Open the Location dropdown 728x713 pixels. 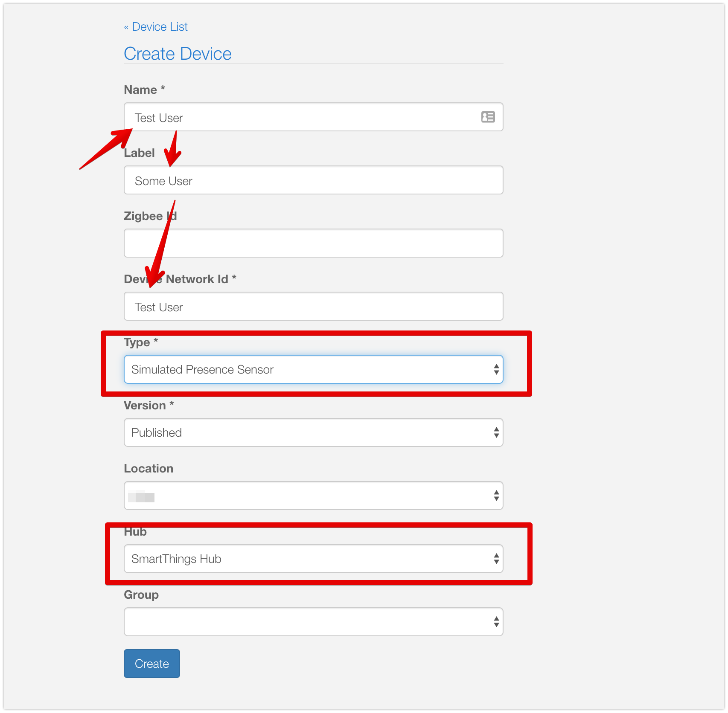tap(313, 496)
